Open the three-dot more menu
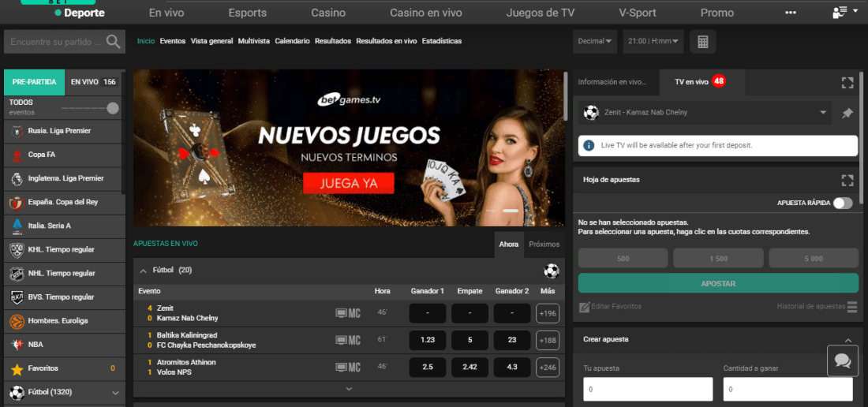This screenshot has width=868, height=407. [x=791, y=13]
